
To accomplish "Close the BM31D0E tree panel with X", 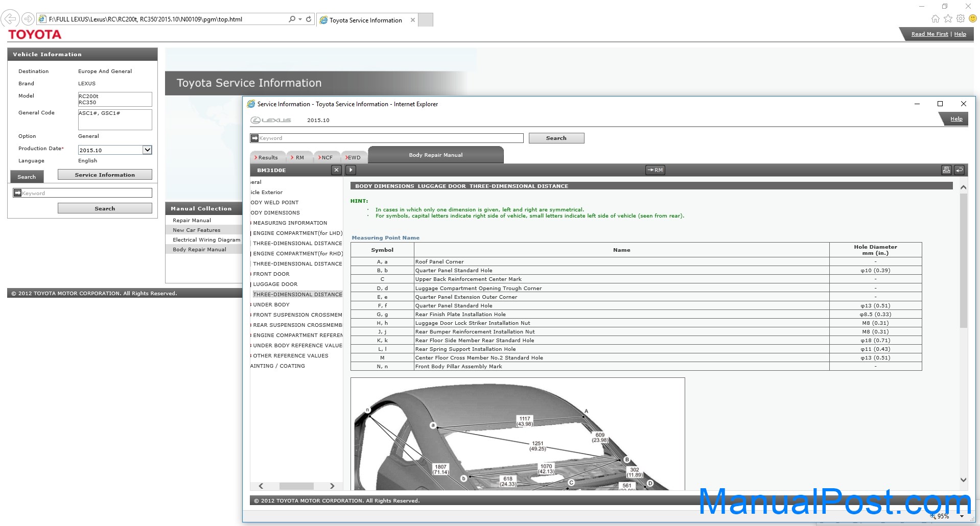I will (x=336, y=170).
